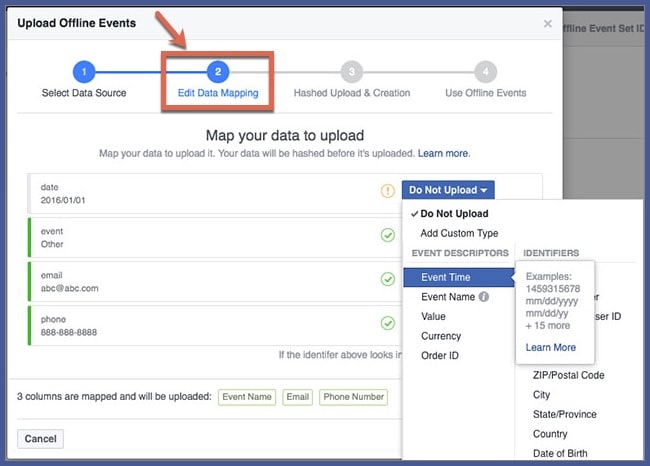
Task: Open Learn More in the examples tooltip
Action: (x=551, y=347)
